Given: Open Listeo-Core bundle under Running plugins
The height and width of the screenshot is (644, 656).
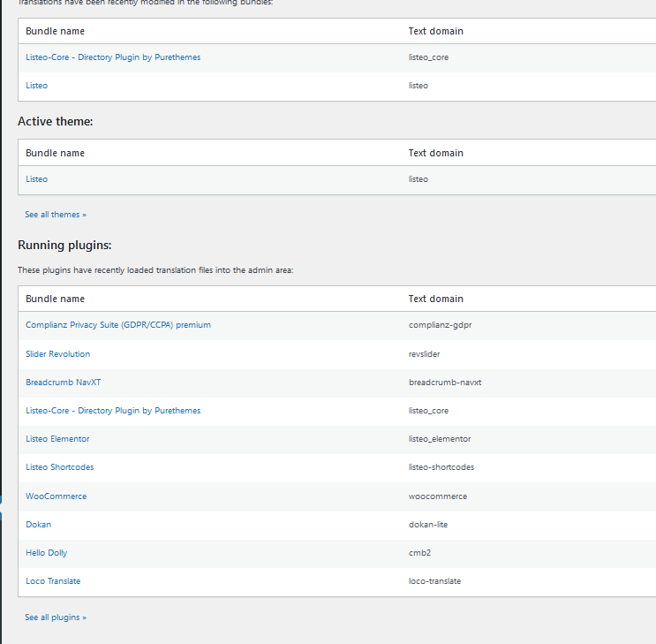Looking at the screenshot, I should point(113,411).
